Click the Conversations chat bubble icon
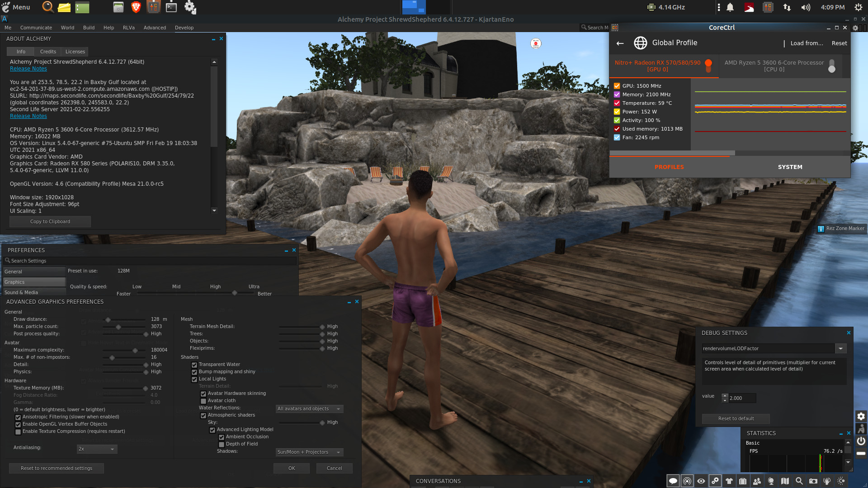This screenshot has width=868, height=488. 672,481
